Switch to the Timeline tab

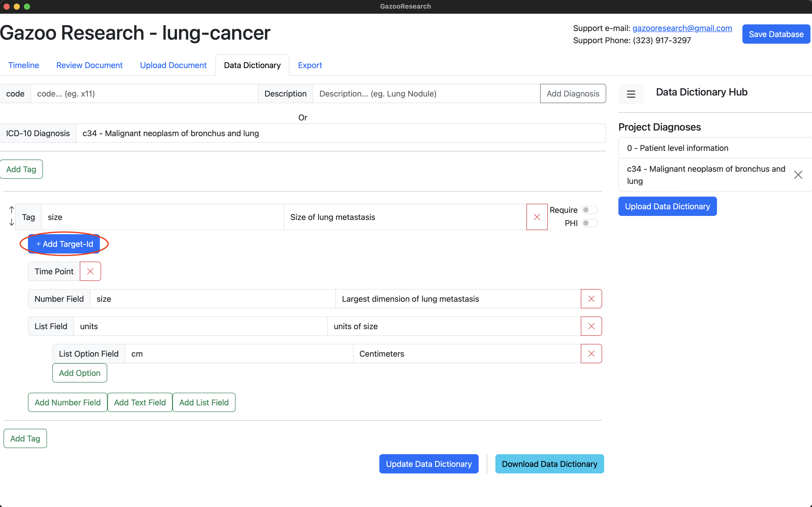pyautogui.click(x=23, y=65)
